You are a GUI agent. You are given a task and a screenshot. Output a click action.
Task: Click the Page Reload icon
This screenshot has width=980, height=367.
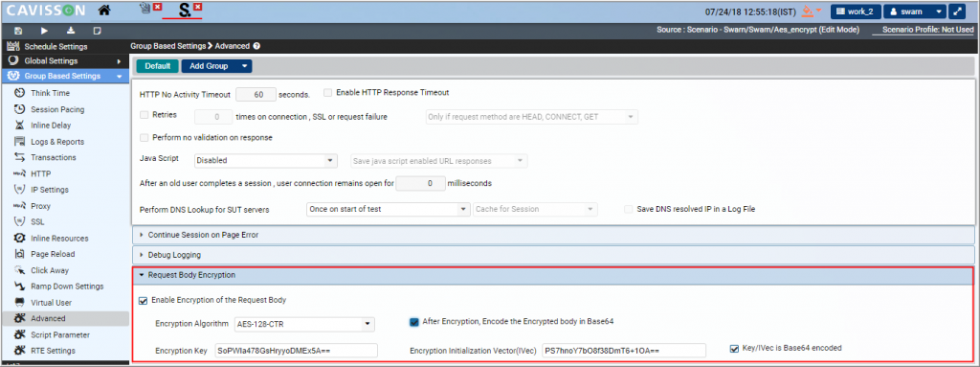click(19, 254)
